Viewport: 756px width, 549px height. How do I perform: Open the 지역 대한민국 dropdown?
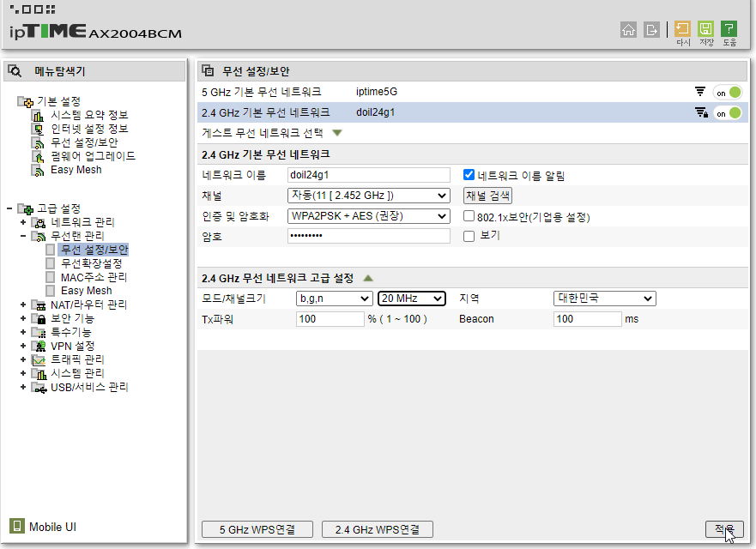point(605,299)
